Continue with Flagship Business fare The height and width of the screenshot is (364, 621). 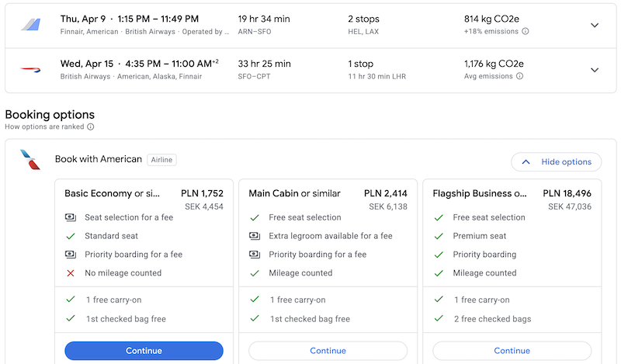click(x=512, y=351)
